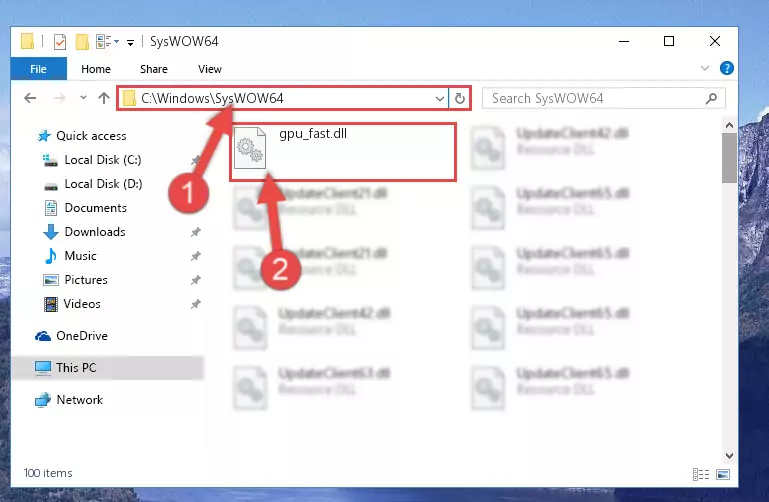Click the C:\Windows\SysWOW64 address bar
This screenshot has width=769, height=502.
tap(282, 98)
